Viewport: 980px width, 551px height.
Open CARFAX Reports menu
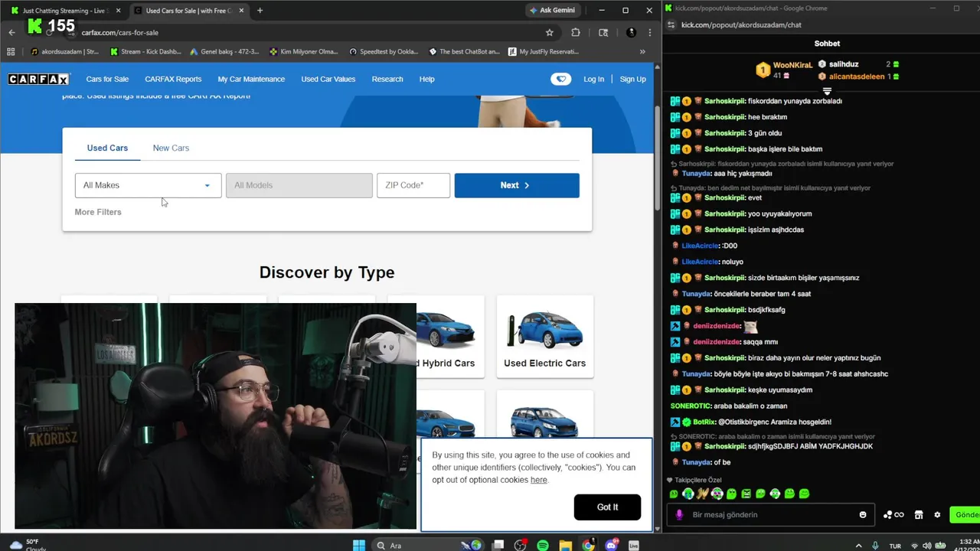[x=173, y=79]
